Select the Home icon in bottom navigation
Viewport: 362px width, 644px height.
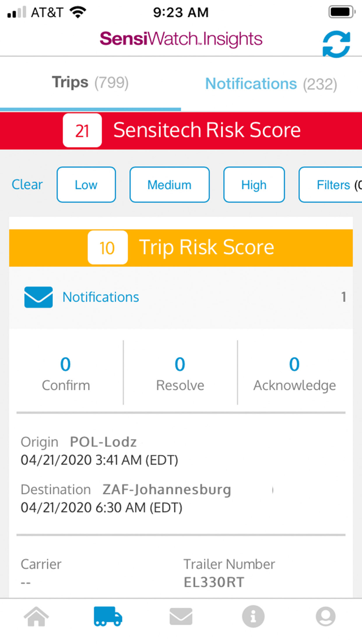36,616
